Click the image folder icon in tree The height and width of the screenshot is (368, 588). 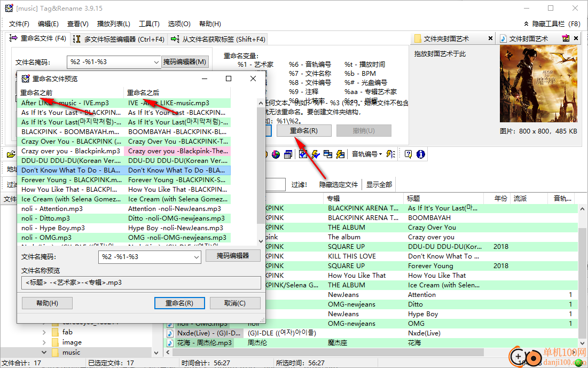[x=56, y=342]
